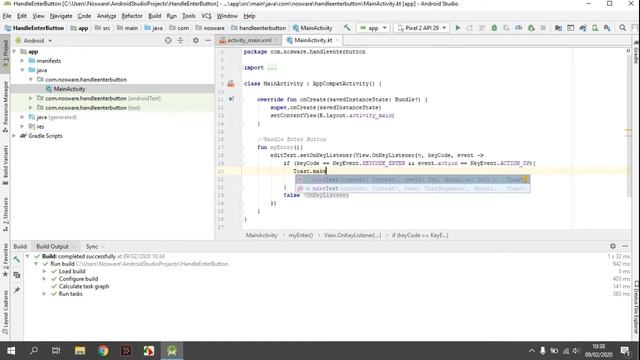Click the Android Studio taskbar icon
The image size is (640, 360).
tap(172, 351)
